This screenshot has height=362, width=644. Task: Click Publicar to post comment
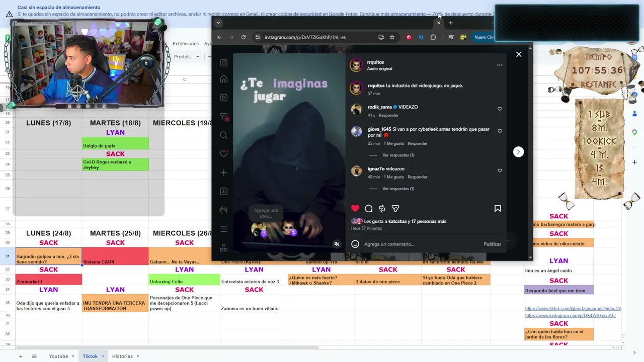492,244
